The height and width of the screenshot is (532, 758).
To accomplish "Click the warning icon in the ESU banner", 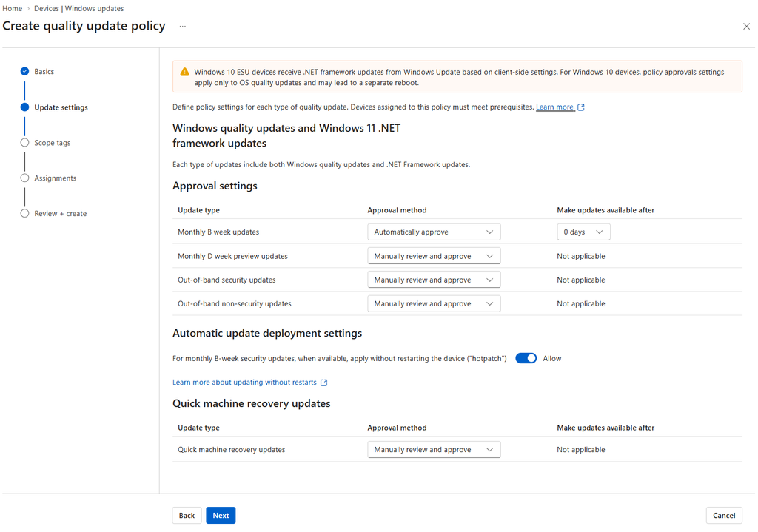I will coord(184,72).
